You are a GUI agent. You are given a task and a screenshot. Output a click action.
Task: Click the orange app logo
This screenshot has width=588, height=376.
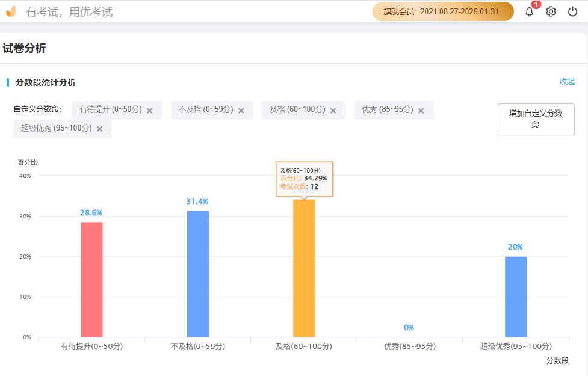click(x=11, y=11)
